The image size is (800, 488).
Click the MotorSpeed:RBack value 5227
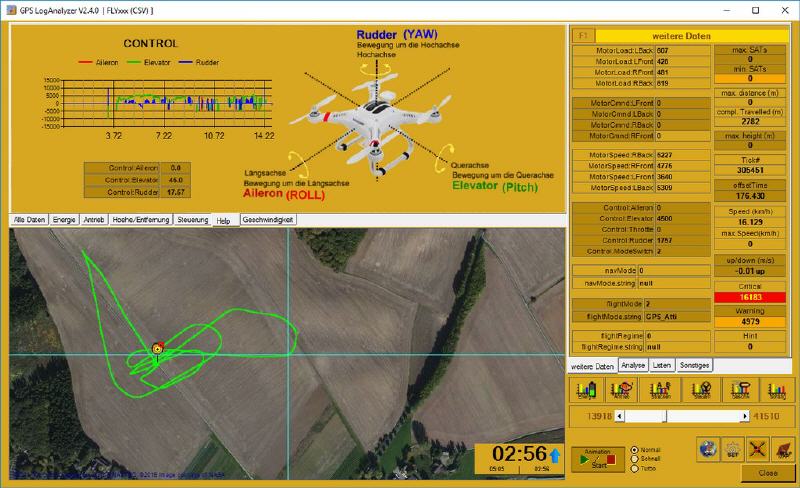[682, 155]
